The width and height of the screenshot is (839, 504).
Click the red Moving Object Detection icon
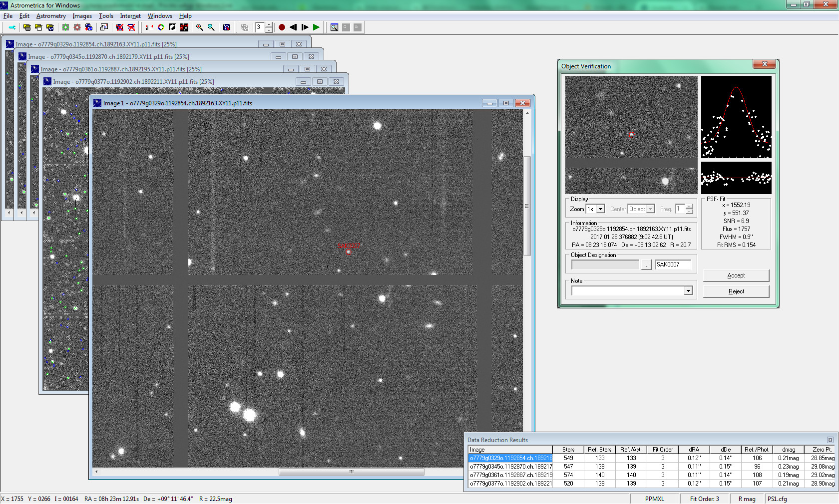pyautogui.click(x=77, y=27)
